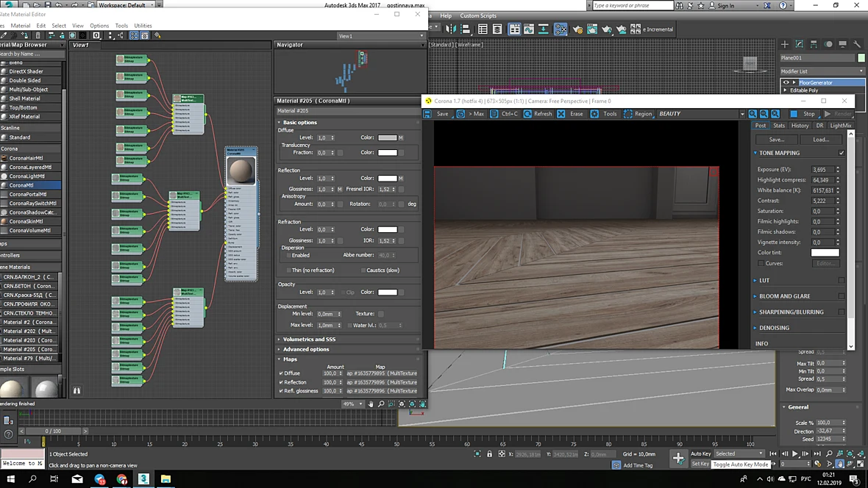Toggle the Scene Explorer icon
The width and height of the screenshot is (868, 488).
(x=483, y=29)
